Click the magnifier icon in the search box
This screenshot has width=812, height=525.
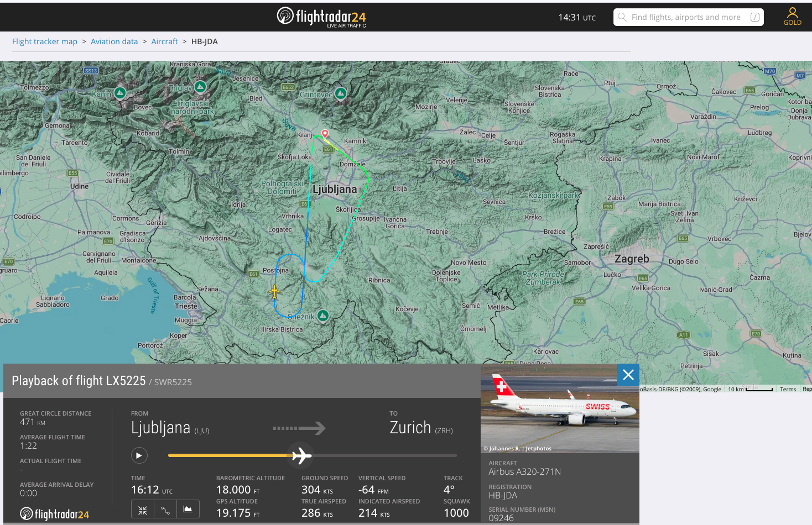622,17
